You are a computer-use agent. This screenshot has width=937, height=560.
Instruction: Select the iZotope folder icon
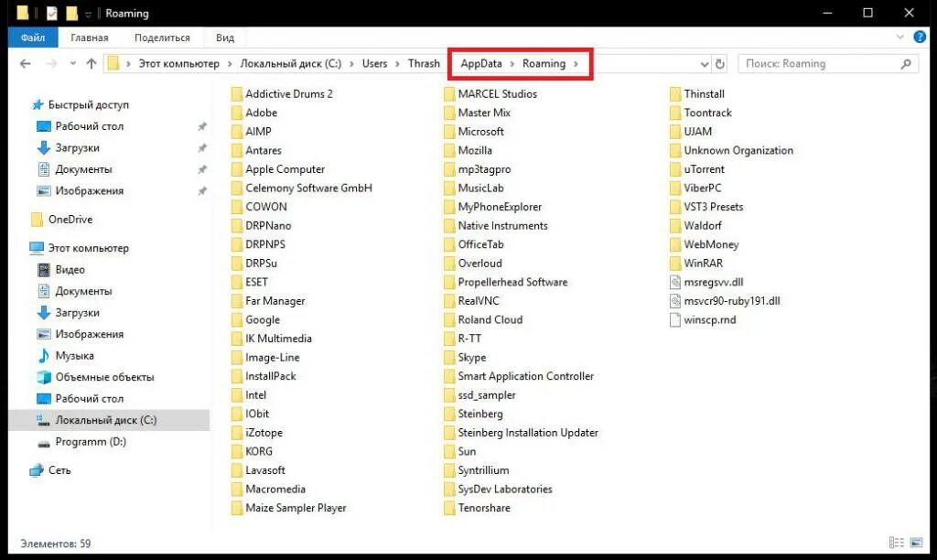(x=237, y=433)
